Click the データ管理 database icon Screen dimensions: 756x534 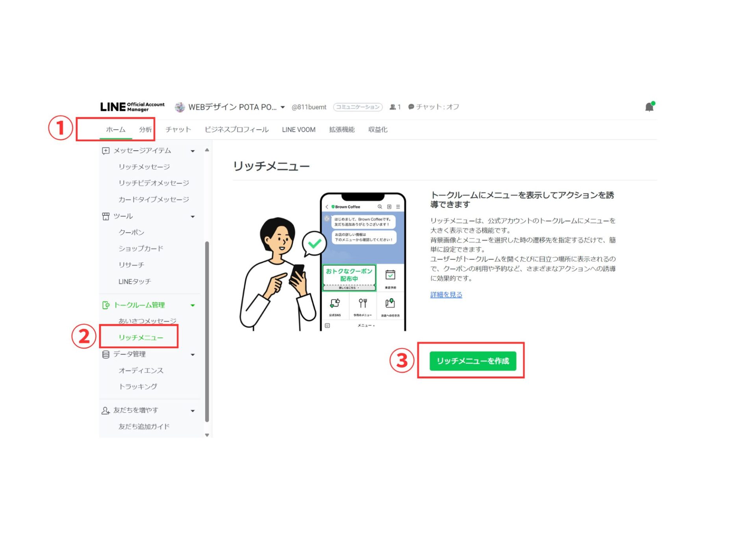(x=105, y=354)
